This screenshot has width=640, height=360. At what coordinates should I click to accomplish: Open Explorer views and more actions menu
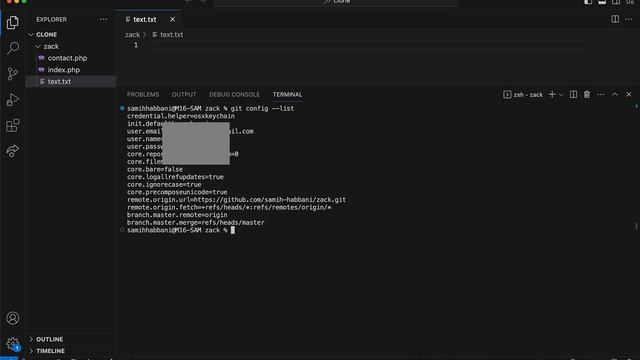click(x=104, y=19)
